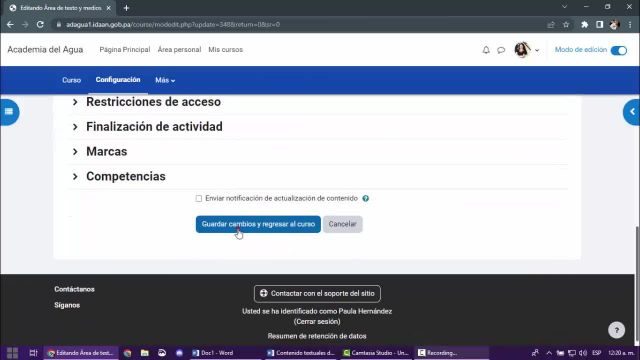This screenshot has width=640, height=360.
Task: Click the browser back arrow
Action: coord(10,24)
